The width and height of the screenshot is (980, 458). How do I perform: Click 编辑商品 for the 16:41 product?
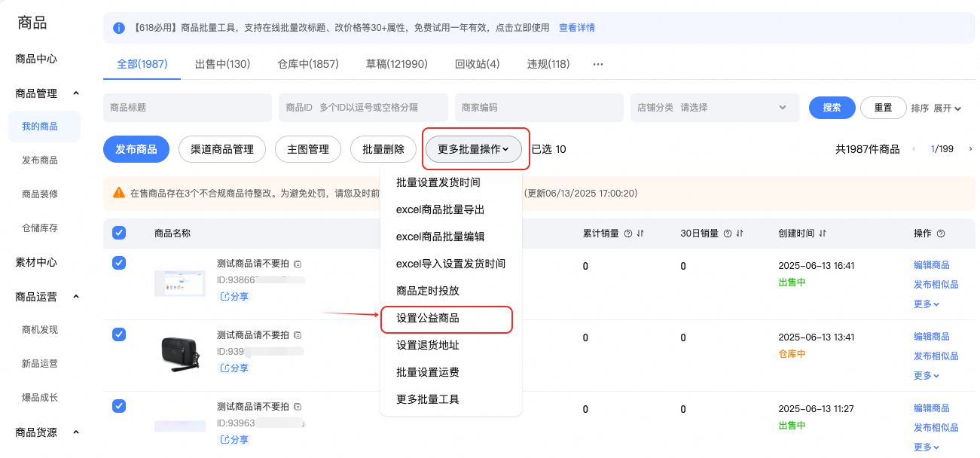point(931,265)
